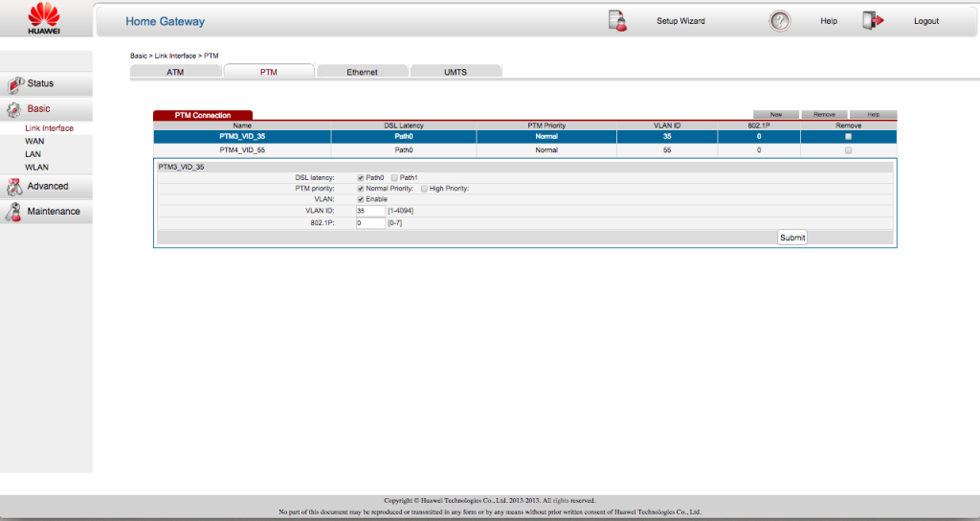Image resolution: width=980 pixels, height=521 pixels.
Task: Click the Status sidebar icon
Action: (x=16, y=84)
